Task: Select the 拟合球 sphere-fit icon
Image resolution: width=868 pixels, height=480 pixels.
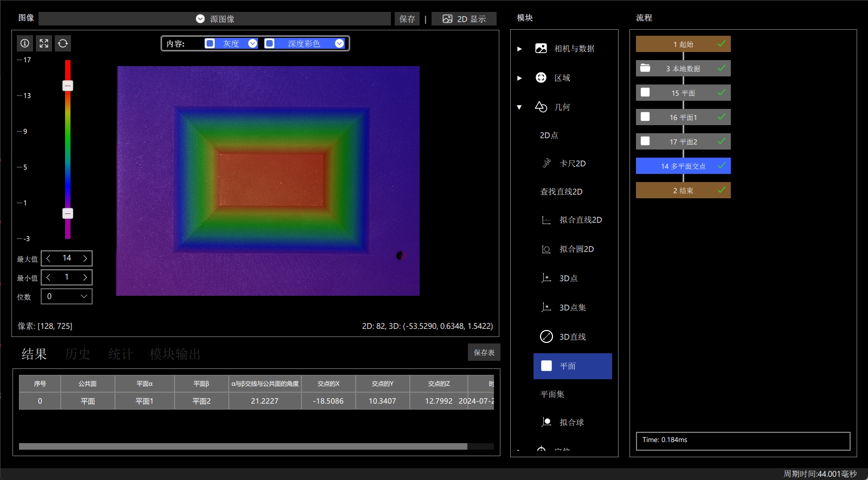Action: [x=546, y=422]
